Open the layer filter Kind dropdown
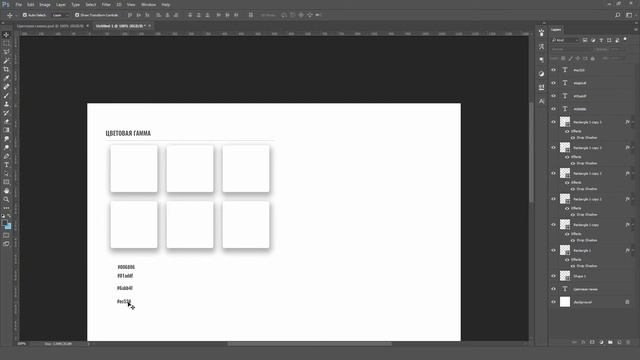The width and height of the screenshot is (640, 360). (x=565, y=40)
